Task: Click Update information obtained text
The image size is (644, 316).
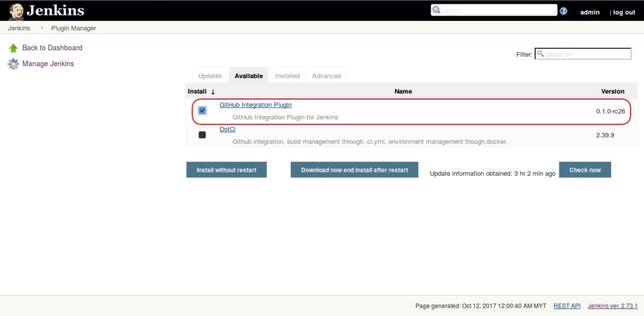Action: click(493, 174)
